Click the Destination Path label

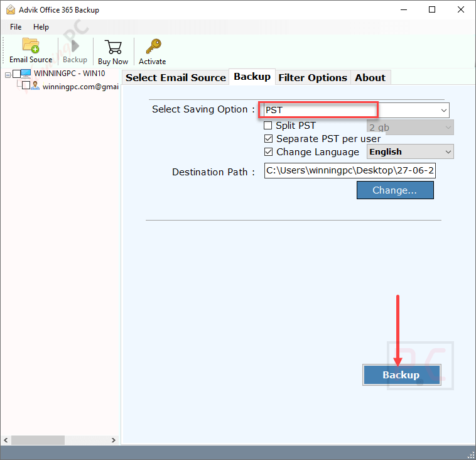coord(213,172)
